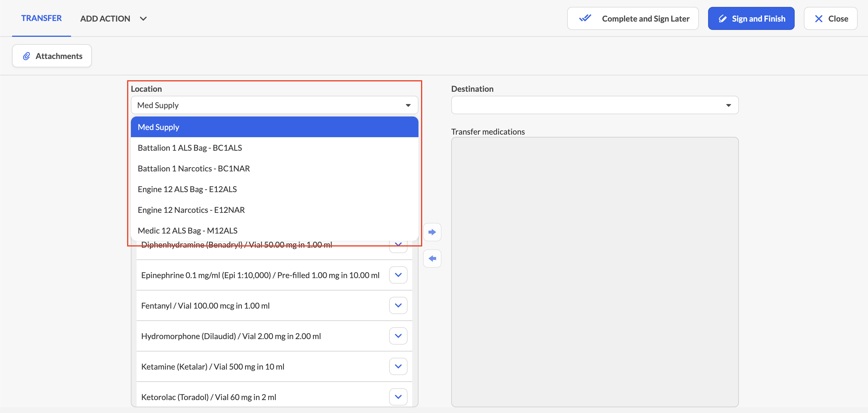This screenshot has width=868, height=413.
Task: Select Battalion 1 Narcotics - BC1NAR
Action: point(274,169)
